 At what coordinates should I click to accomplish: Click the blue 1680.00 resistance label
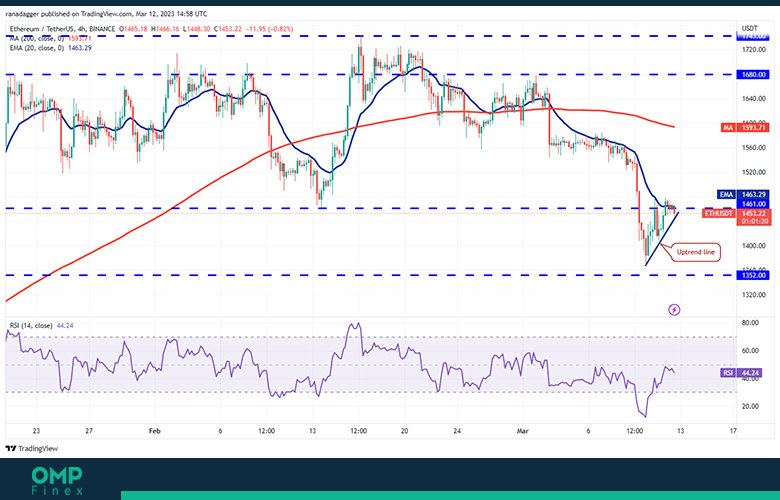754,75
